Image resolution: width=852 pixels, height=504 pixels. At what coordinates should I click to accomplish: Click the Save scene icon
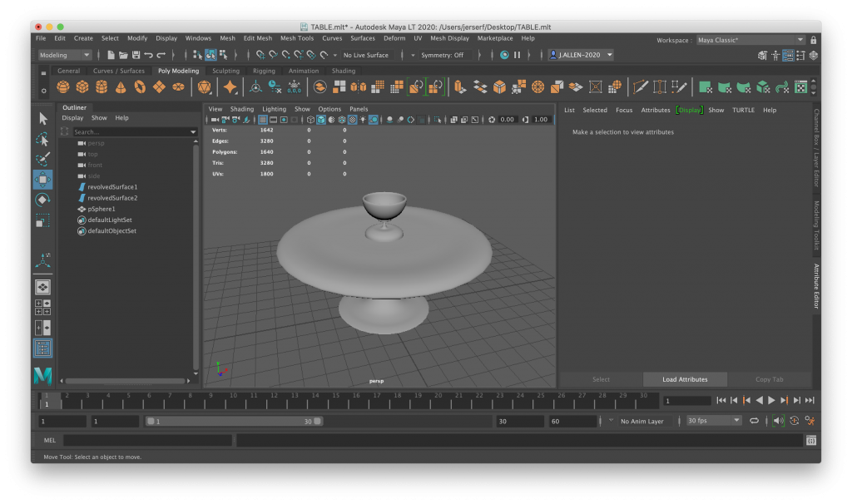pos(136,55)
